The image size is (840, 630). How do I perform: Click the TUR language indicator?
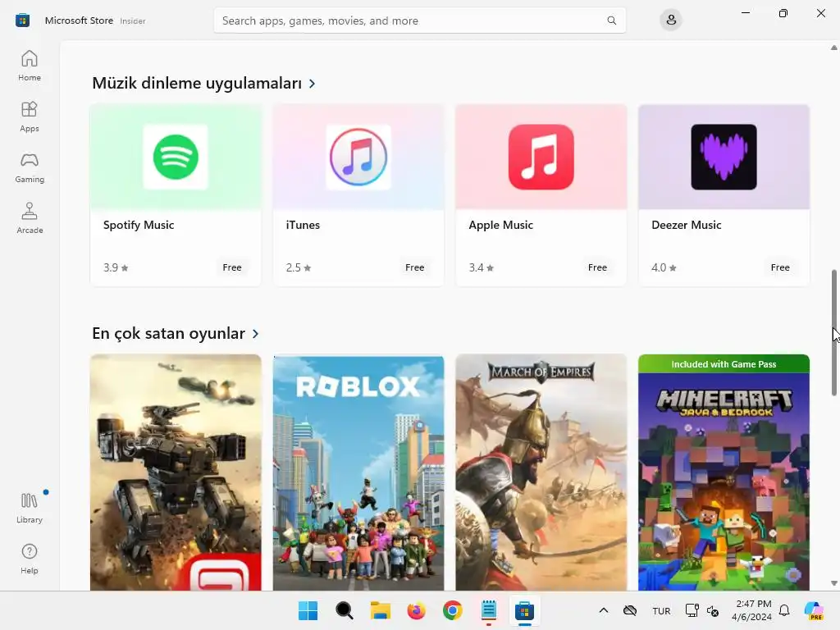tap(662, 610)
